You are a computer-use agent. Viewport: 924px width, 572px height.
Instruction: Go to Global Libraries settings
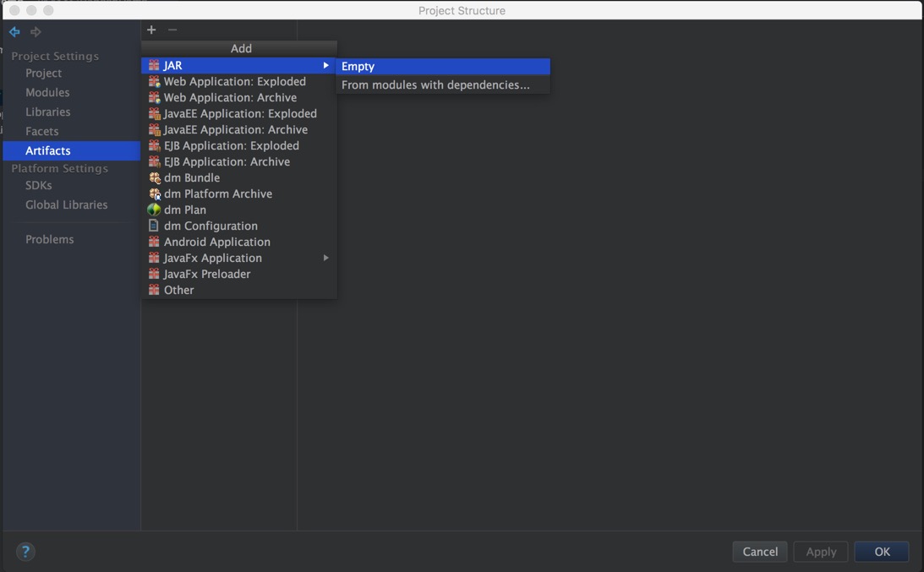[x=66, y=204]
